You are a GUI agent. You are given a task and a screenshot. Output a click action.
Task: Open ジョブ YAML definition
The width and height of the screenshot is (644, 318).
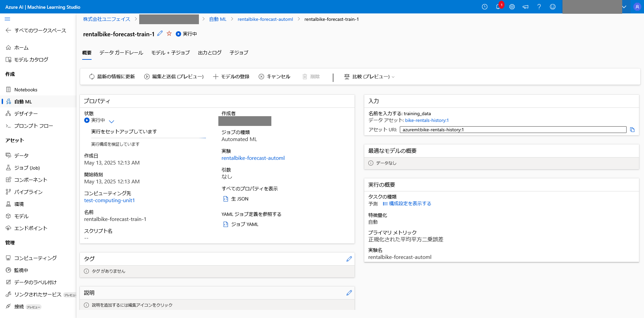click(x=241, y=224)
